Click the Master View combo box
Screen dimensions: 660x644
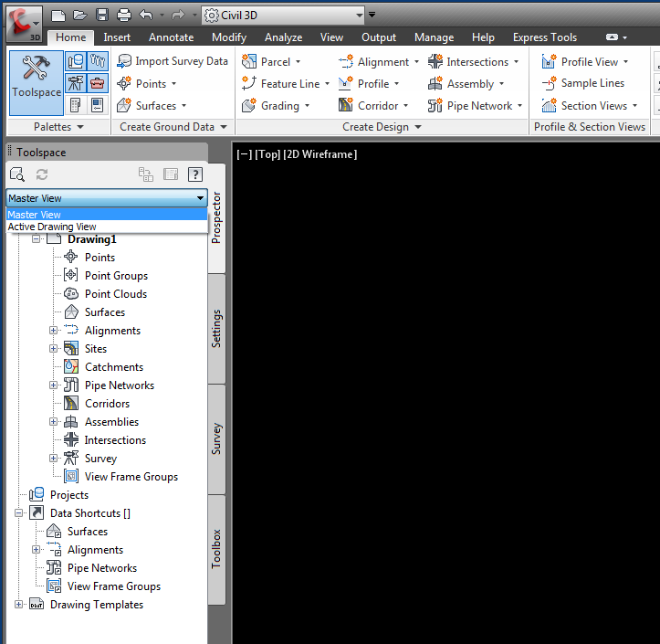click(107, 198)
